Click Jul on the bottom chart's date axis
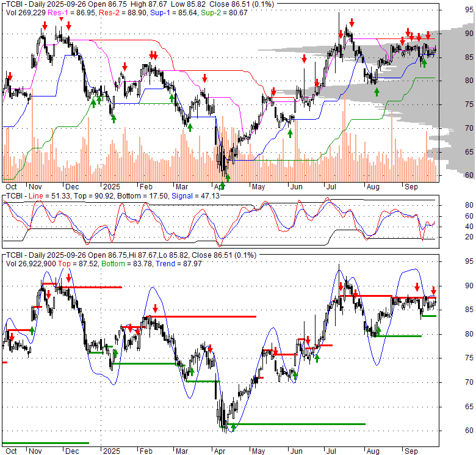 331,451
